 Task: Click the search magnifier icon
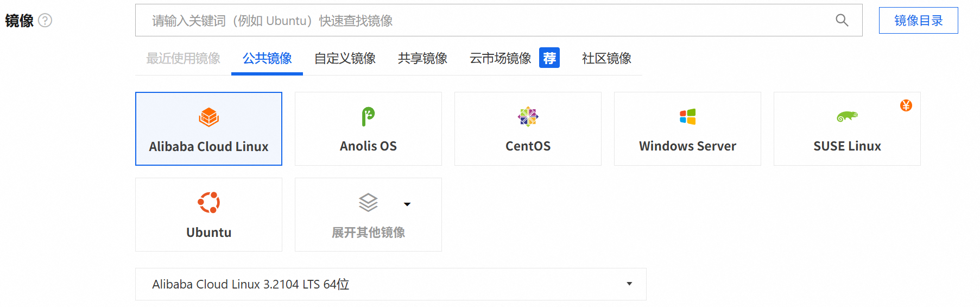[x=842, y=21]
